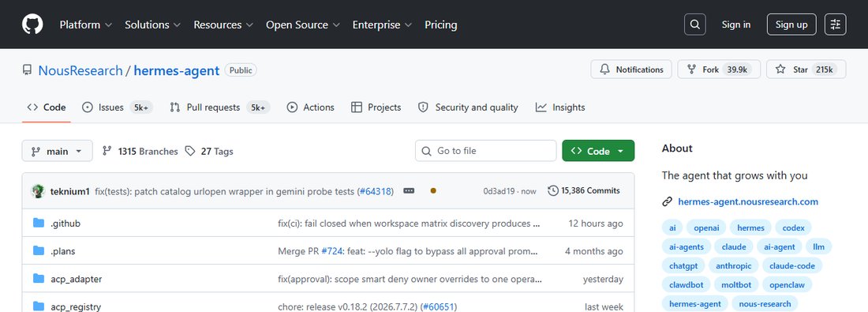Viewport: 868px width, 312px height.
Task: Click the fork icon in the Fork button
Action: pyautogui.click(x=691, y=70)
